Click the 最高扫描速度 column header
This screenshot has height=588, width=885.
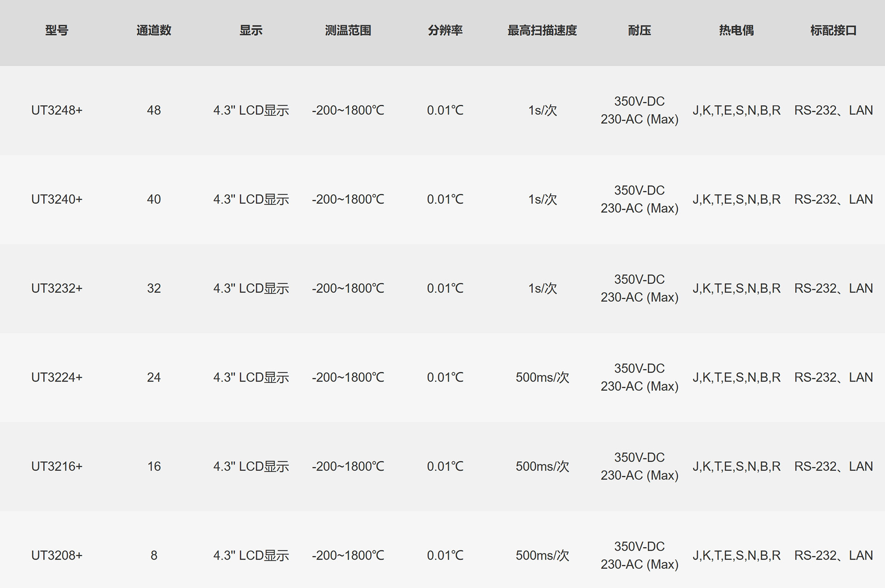(x=542, y=30)
